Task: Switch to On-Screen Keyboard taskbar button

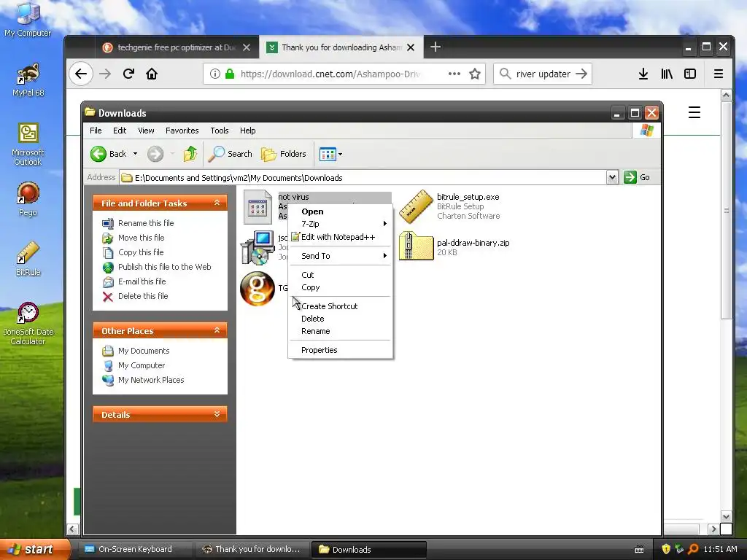Action: [x=133, y=549]
